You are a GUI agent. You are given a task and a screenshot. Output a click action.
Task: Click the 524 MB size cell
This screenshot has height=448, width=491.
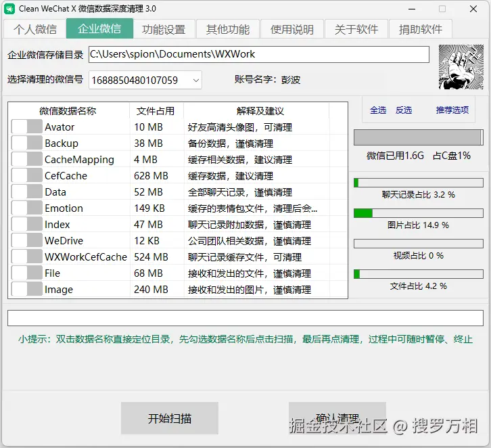click(x=151, y=257)
